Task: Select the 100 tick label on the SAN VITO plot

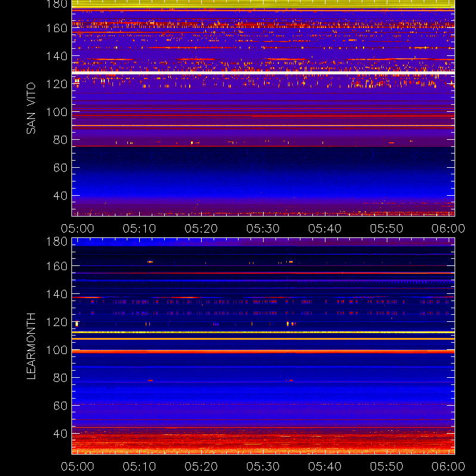Action: [x=57, y=112]
